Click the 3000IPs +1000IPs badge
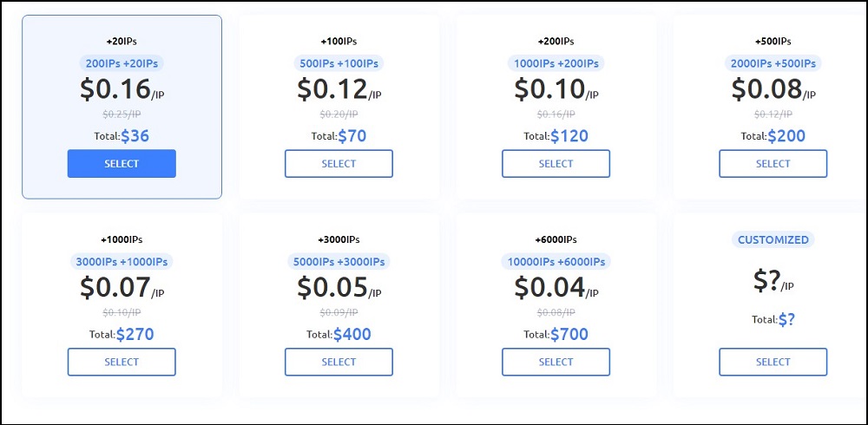 (122, 262)
